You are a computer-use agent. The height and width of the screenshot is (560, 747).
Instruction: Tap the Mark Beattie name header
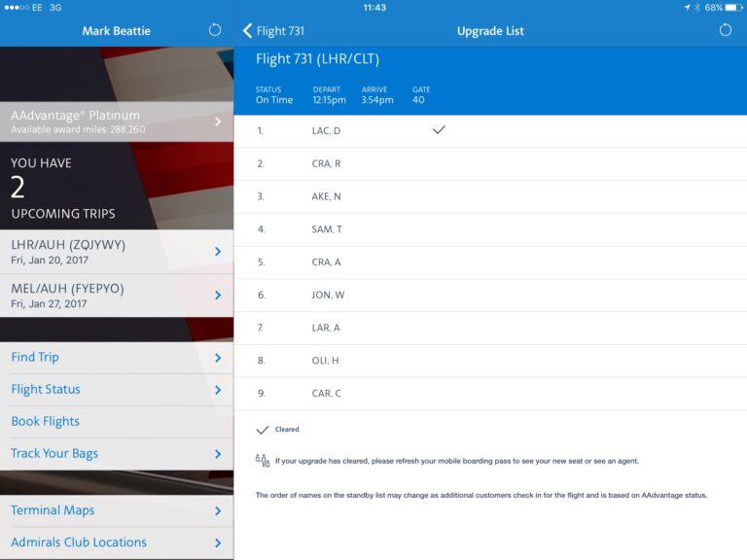tap(117, 31)
